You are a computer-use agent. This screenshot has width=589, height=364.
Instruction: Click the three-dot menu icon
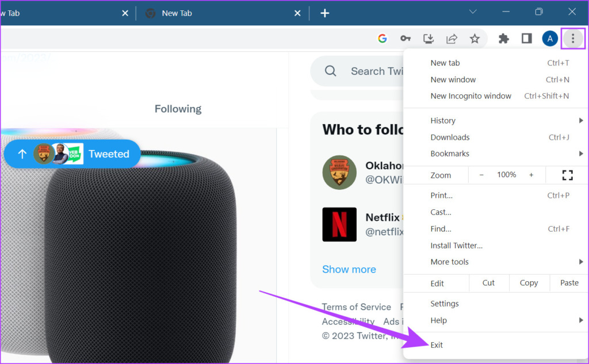[x=573, y=38]
